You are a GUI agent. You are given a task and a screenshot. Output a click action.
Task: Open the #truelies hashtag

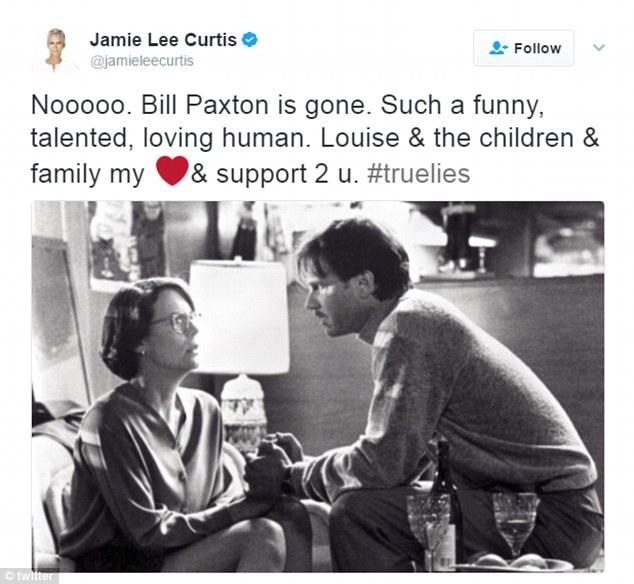[x=418, y=174]
